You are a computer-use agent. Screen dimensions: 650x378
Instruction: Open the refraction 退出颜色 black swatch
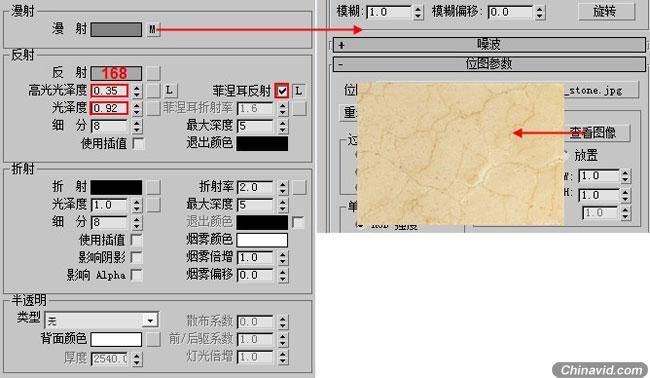(x=262, y=223)
